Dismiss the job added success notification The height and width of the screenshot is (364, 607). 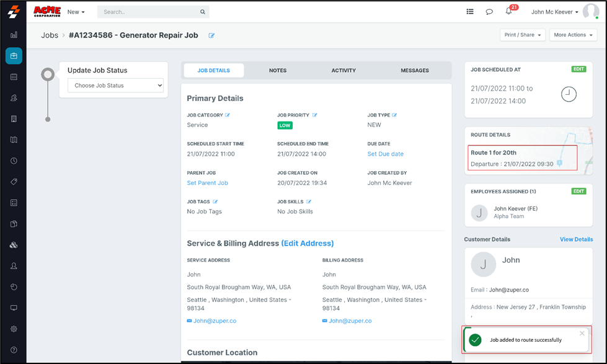(x=582, y=334)
